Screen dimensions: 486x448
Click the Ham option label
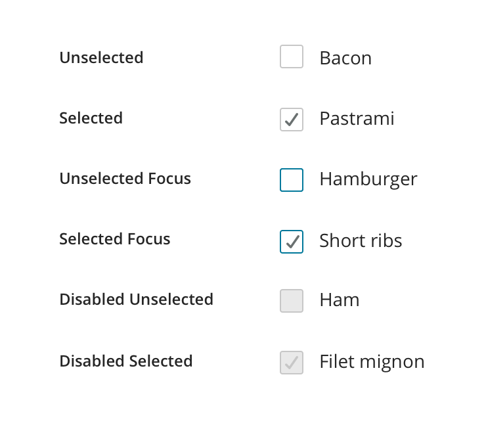pos(339,300)
